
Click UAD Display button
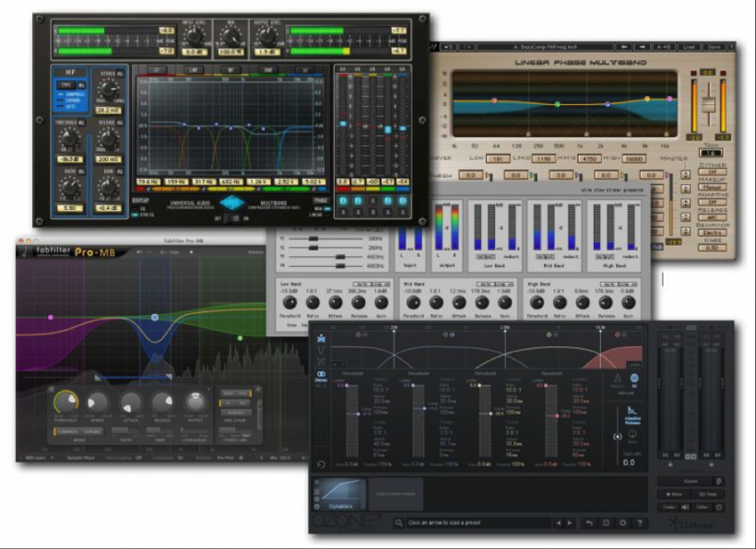point(141,200)
